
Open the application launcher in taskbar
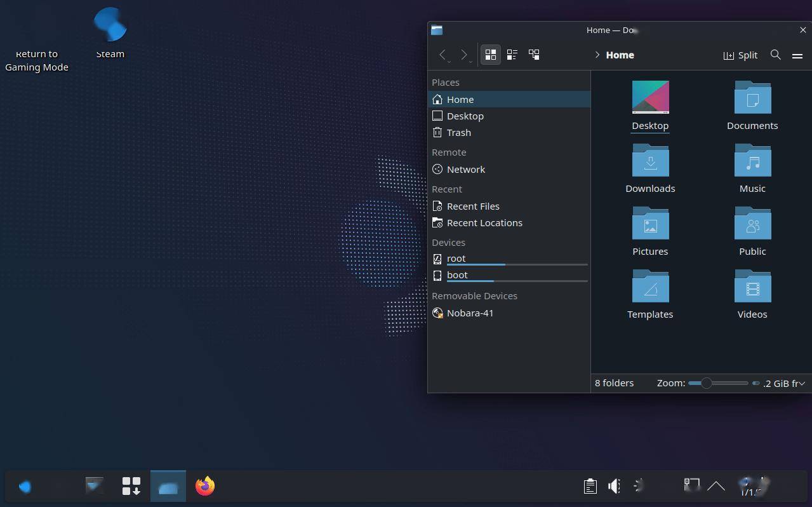tap(25, 487)
